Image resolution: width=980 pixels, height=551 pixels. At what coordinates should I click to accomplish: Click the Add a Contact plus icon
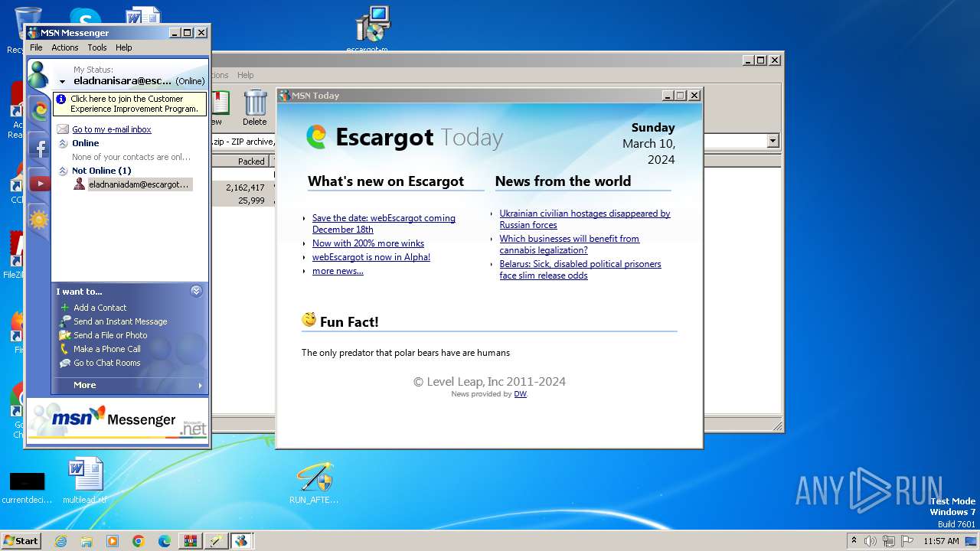tap(65, 308)
